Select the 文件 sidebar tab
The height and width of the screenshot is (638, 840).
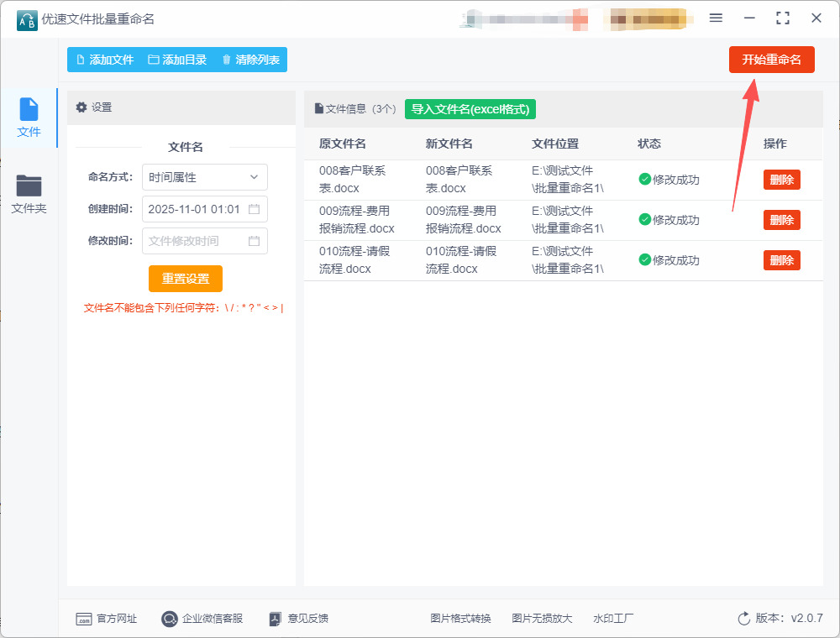[29, 118]
